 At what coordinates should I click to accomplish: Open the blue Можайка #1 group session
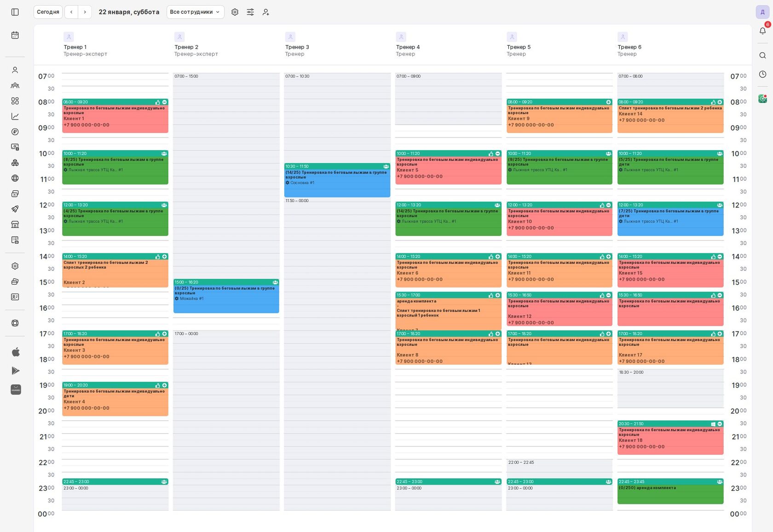226,296
